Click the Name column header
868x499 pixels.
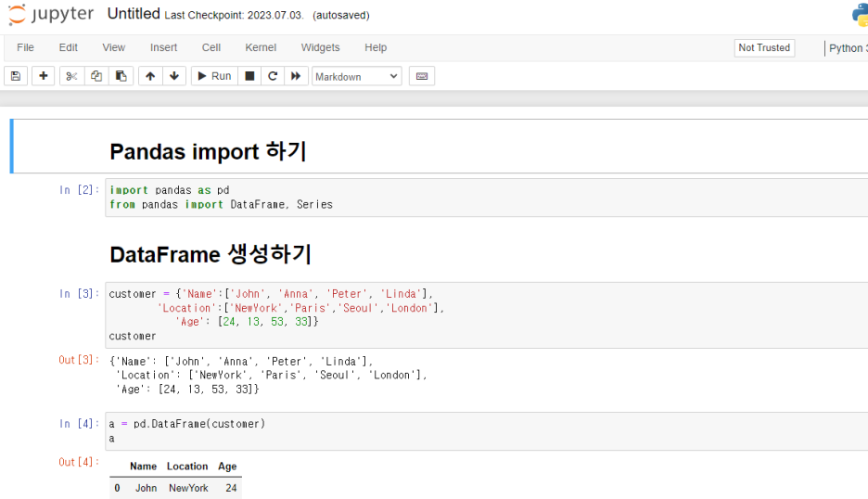pos(144,467)
